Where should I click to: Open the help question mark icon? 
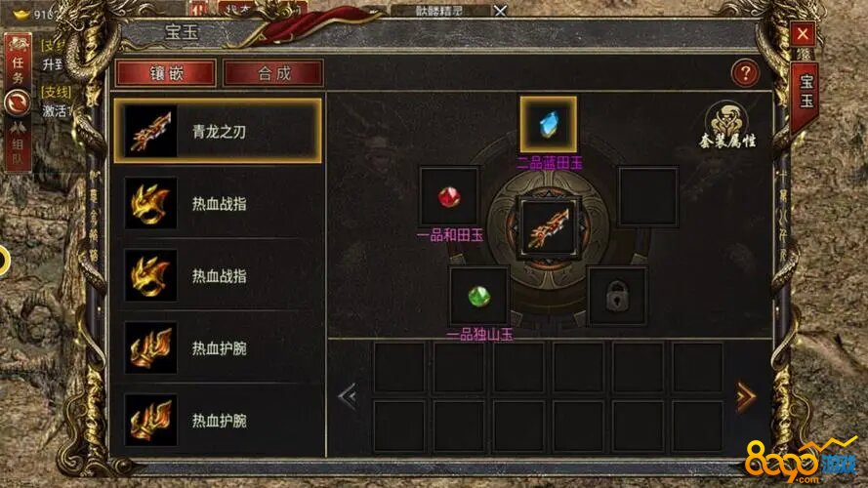[x=745, y=73]
